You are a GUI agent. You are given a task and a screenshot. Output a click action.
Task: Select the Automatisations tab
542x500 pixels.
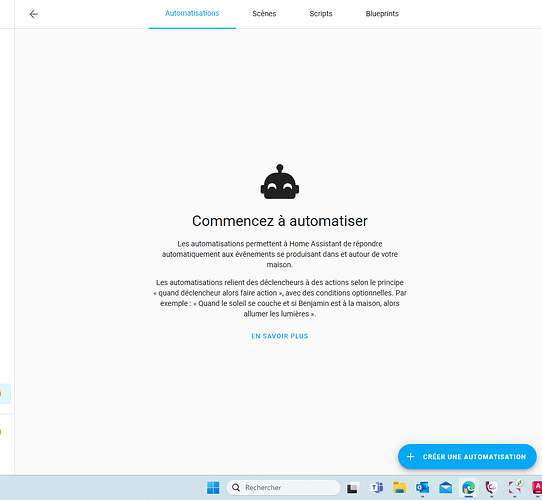point(192,14)
